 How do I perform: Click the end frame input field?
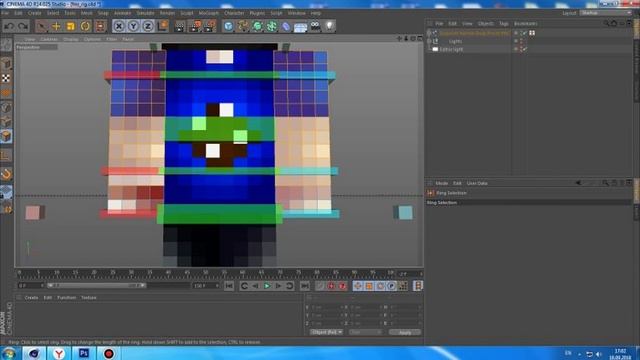(x=206, y=286)
